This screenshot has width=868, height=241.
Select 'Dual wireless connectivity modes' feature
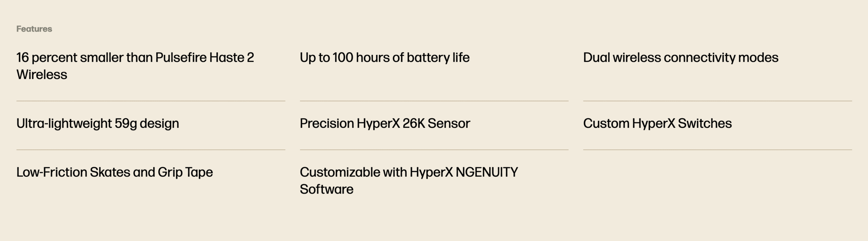point(680,58)
